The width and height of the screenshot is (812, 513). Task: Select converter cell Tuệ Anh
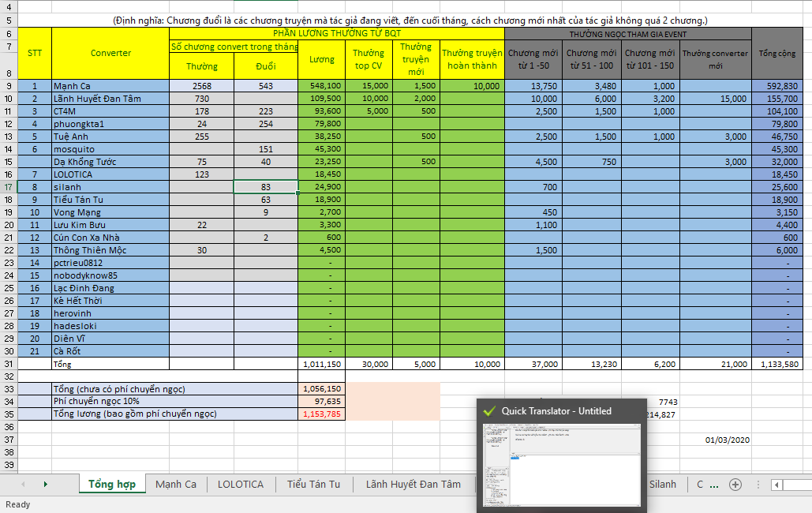tap(110, 137)
